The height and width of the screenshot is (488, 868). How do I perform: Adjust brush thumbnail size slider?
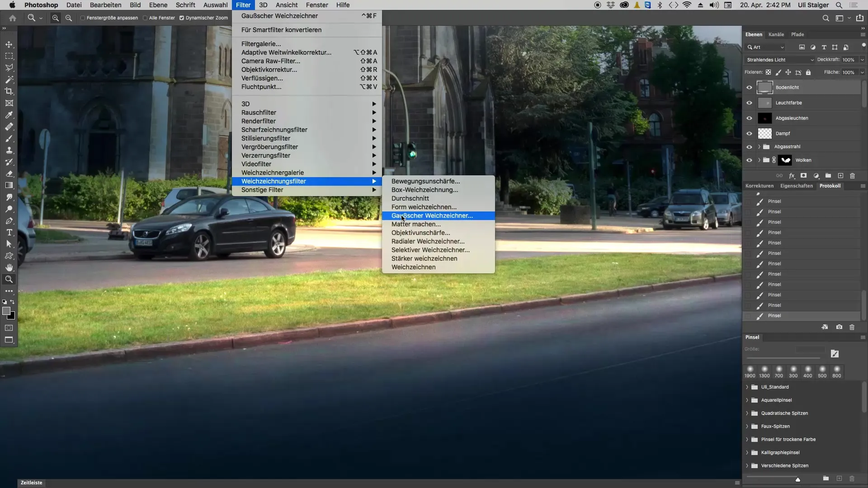pyautogui.click(x=797, y=479)
